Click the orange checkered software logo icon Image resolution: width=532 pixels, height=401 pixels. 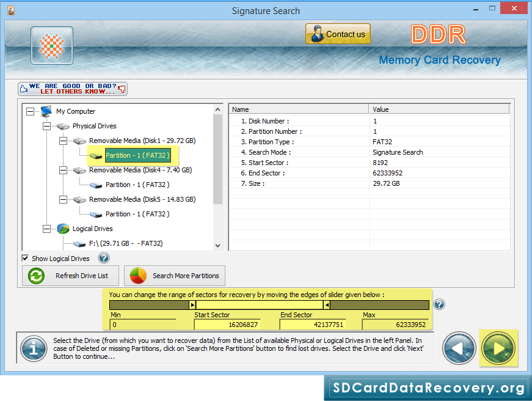(52, 45)
